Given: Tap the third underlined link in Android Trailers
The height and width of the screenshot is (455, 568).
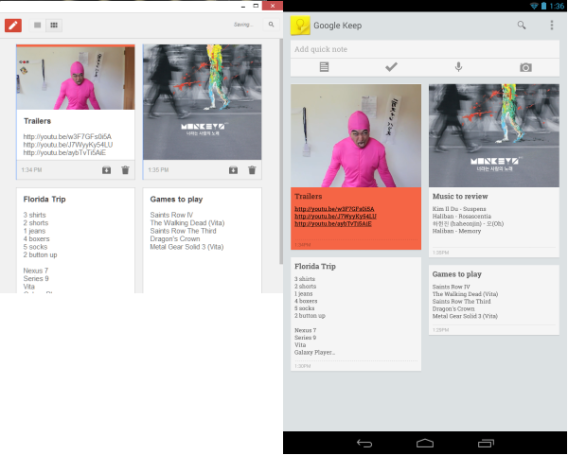Looking at the screenshot, I should pyautogui.click(x=333, y=224).
